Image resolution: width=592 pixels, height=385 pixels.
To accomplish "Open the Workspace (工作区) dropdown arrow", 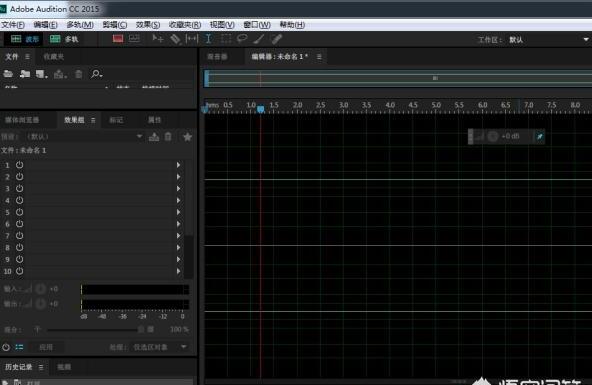I will pyautogui.click(x=586, y=39).
